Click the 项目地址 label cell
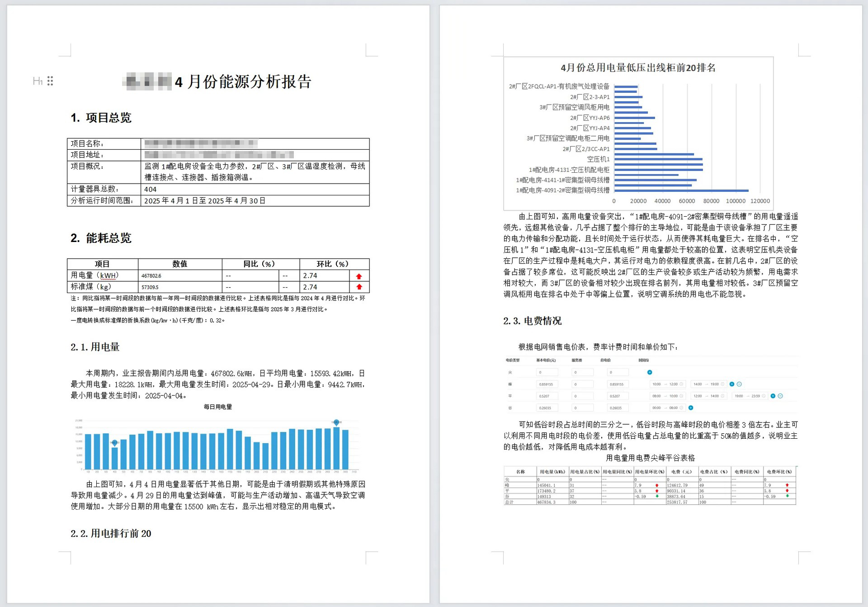Image resolution: width=868 pixels, height=607 pixels. coord(104,155)
